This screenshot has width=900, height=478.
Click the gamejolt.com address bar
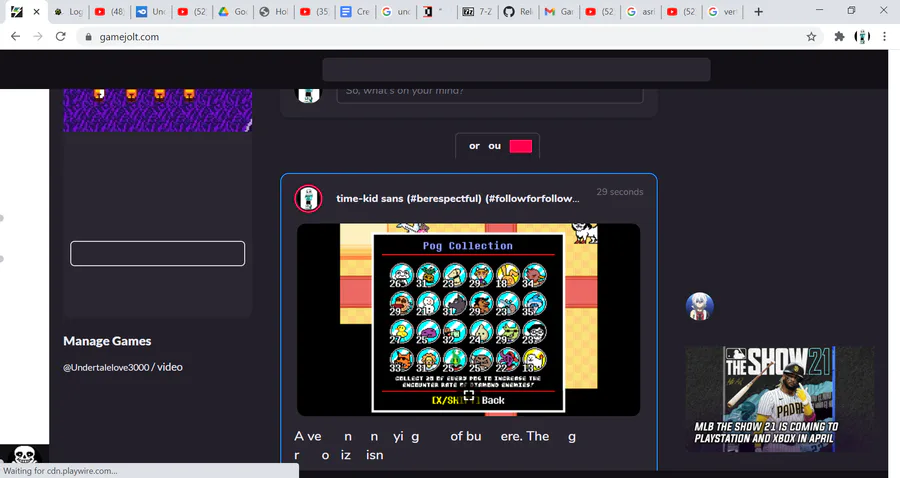click(448, 37)
